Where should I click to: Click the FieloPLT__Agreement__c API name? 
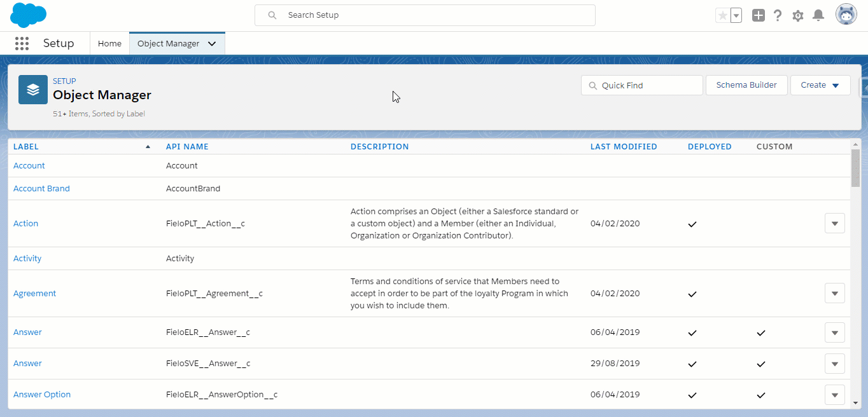point(214,294)
